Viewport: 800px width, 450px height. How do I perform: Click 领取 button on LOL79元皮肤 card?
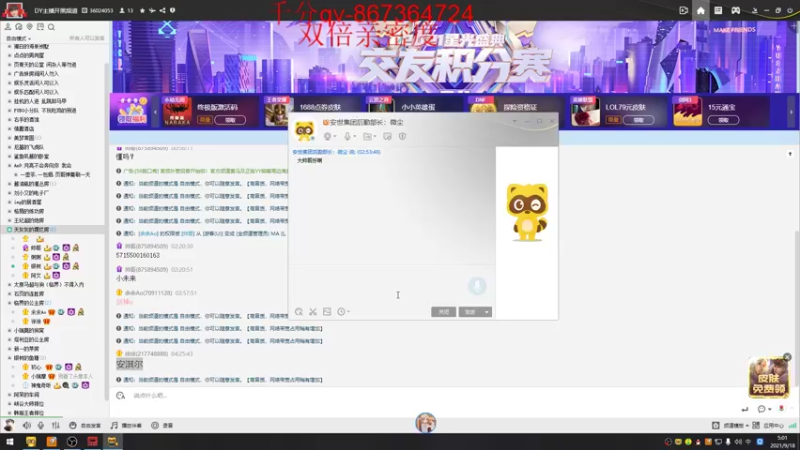(x=639, y=120)
